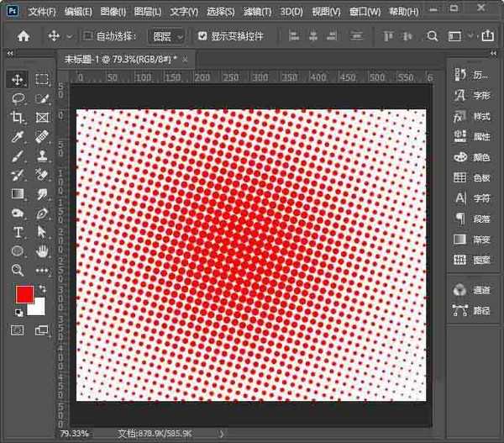The image size is (504, 443).
Task: Select the Eyedropper tool
Action: click(18, 137)
